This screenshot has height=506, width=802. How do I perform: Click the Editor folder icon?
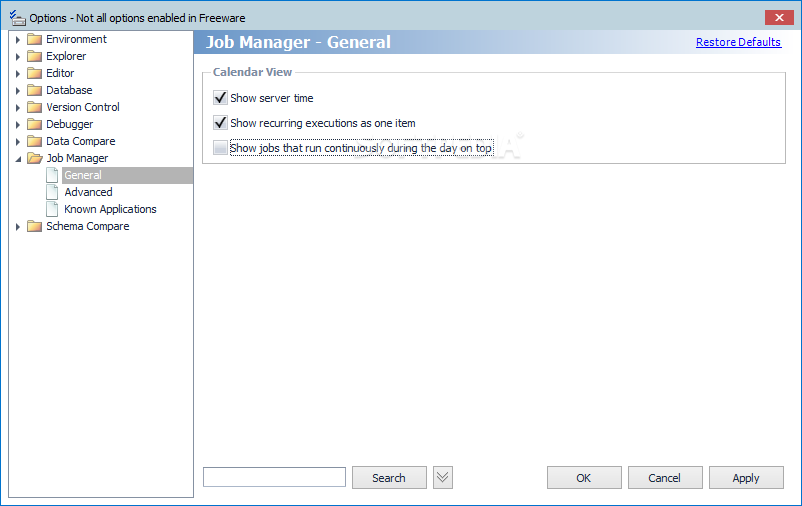(x=34, y=73)
